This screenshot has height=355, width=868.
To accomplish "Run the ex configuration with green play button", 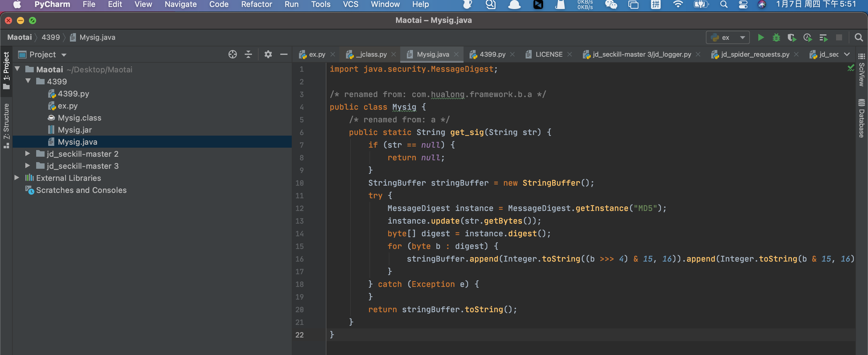I will [760, 37].
